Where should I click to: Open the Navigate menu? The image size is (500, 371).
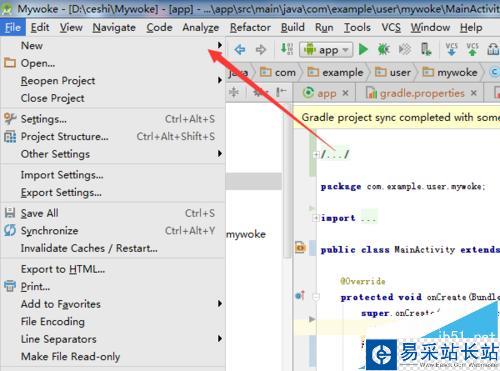coord(114,27)
